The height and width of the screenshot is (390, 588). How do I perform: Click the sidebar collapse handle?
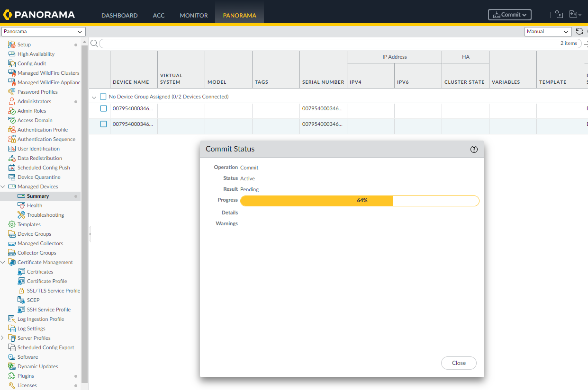90,234
